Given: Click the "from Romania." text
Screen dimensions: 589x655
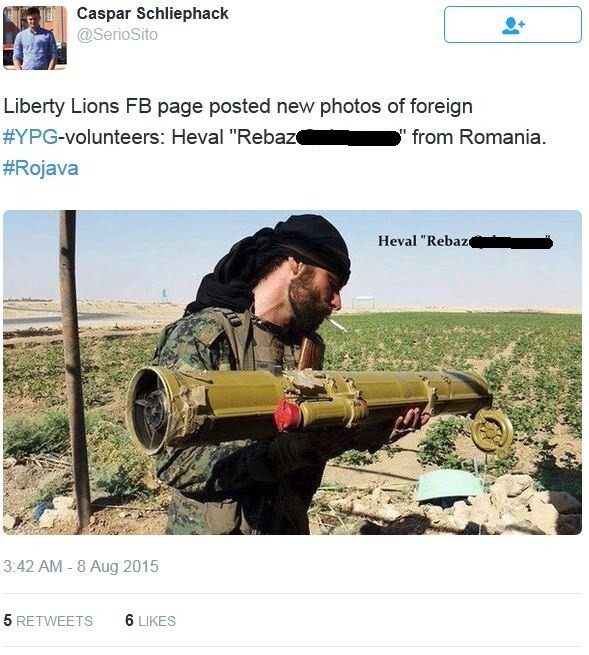Looking at the screenshot, I should tap(479, 137).
